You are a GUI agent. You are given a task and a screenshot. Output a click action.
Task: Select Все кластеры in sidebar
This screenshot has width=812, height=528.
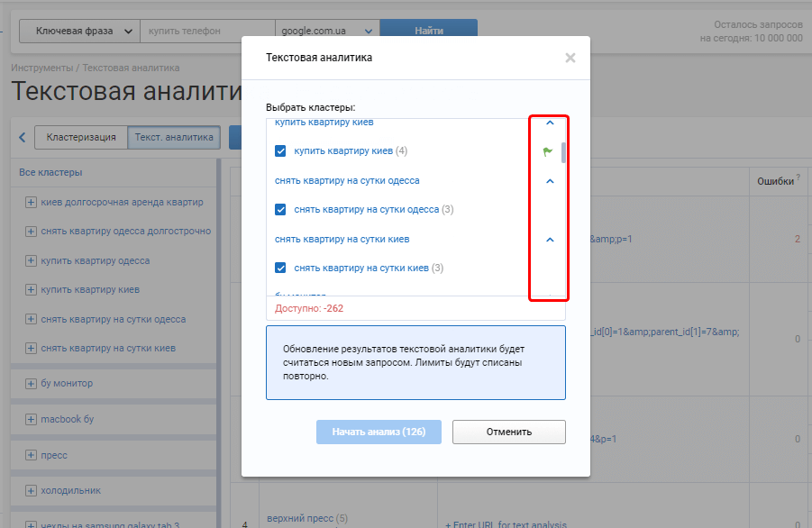point(50,172)
